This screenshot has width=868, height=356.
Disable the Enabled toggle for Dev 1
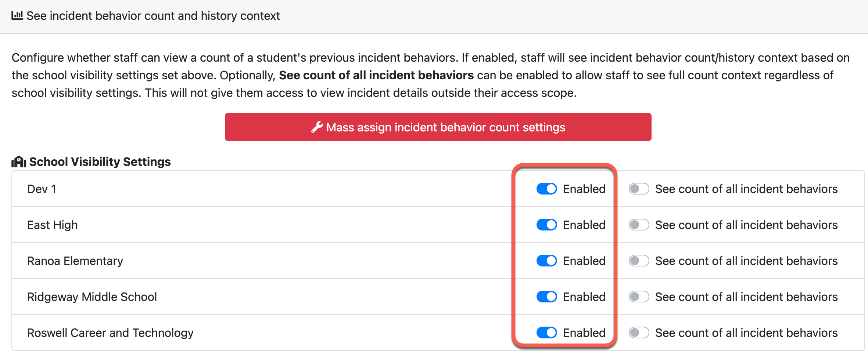(546, 189)
